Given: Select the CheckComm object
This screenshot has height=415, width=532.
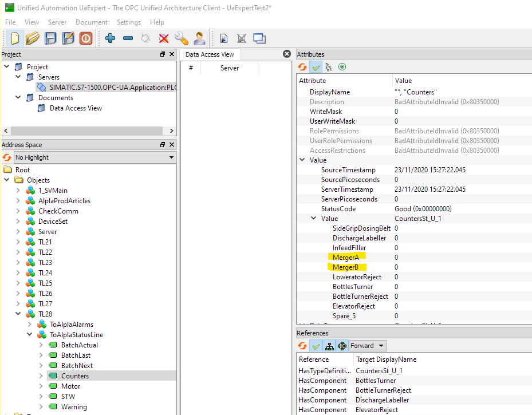Looking at the screenshot, I should (x=58, y=211).
